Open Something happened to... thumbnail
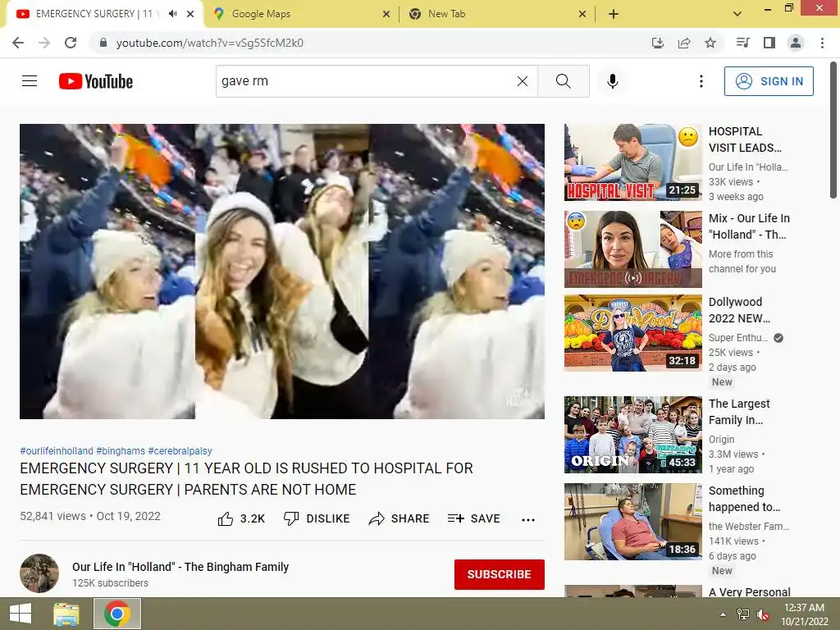 (x=633, y=521)
